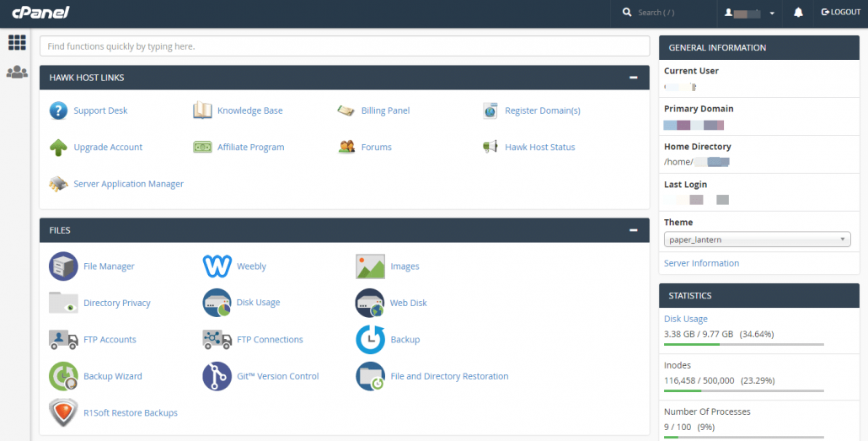Image resolution: width=868 pixels, height=441 pixels.
Task: Click the Upgrade Account green arrow icon
Action: point(58,148)
